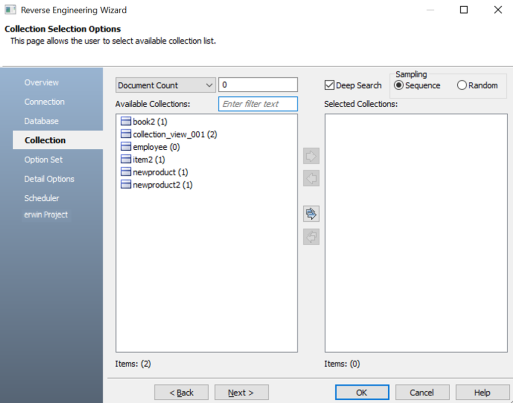Click the Next button
513x403 pixels.
click(x=241, y=392)
